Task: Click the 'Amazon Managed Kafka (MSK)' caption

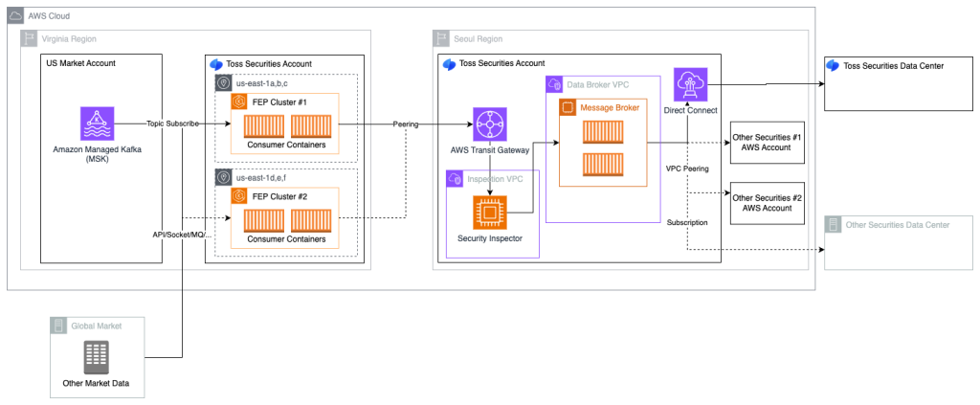Action: tap(97, 154)
